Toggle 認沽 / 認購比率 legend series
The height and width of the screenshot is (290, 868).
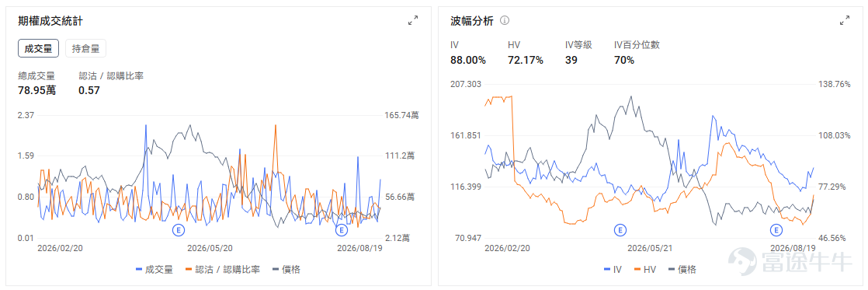pos(223,270)
